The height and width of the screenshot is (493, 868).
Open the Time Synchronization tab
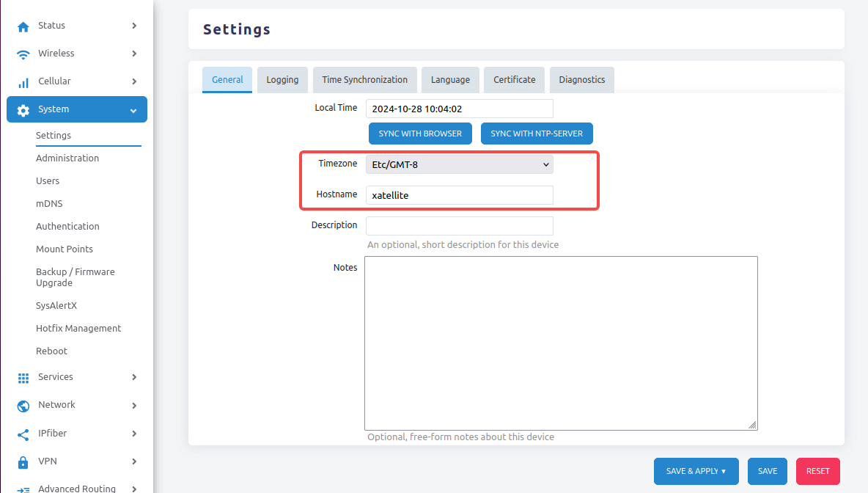click(x=364, y=79)
